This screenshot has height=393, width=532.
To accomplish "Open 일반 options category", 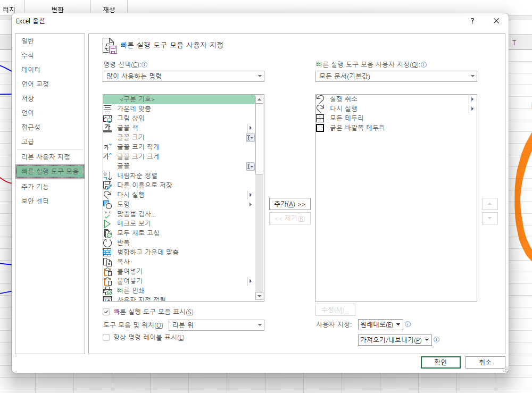I will tap(28, 41).
